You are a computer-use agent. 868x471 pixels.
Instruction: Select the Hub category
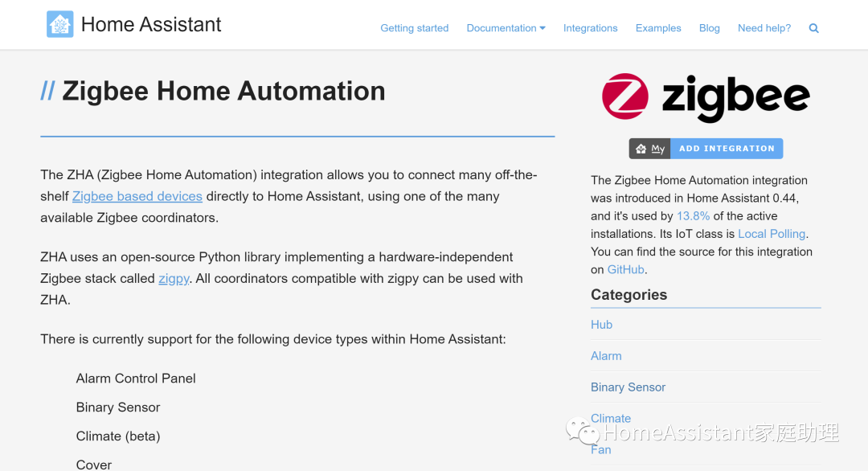click(601, 325)
